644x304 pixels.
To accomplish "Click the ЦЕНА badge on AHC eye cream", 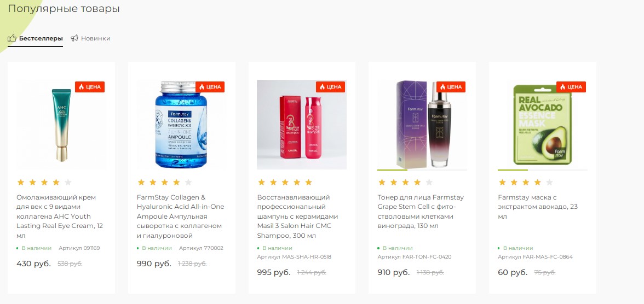I will [89, 87].
